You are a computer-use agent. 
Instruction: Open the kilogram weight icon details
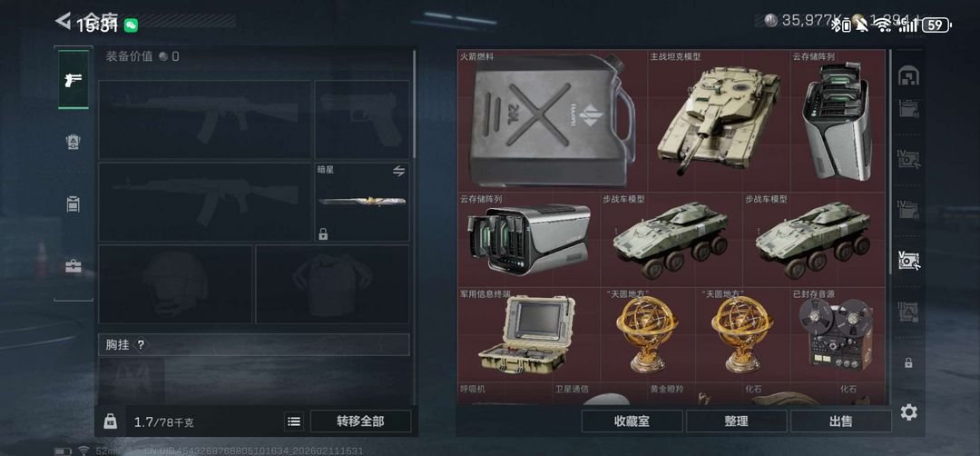coord(110,421)
